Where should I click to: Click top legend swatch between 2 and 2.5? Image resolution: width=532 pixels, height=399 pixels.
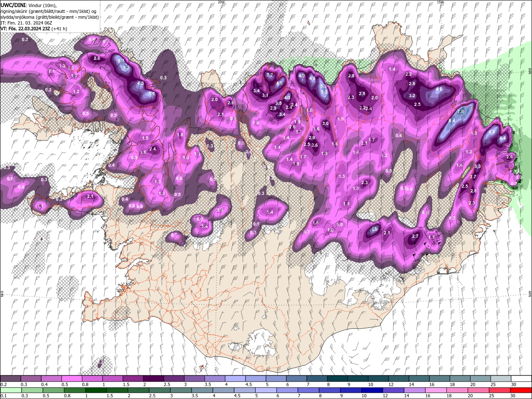click(153, 379)
